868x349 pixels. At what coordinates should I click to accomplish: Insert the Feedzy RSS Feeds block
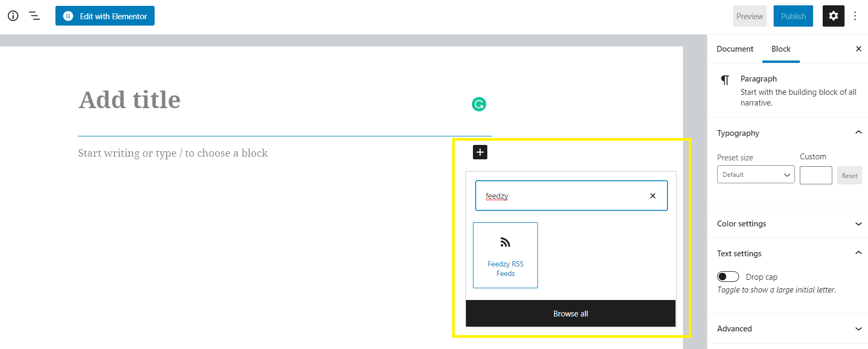coord(505,255)
